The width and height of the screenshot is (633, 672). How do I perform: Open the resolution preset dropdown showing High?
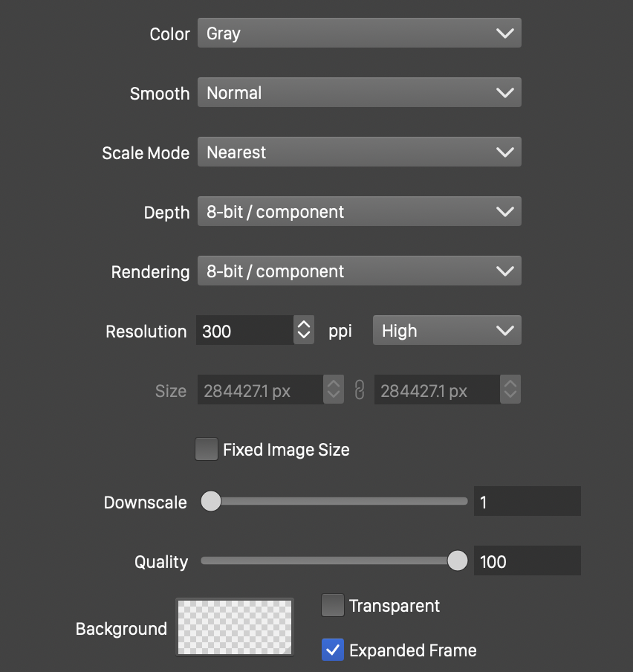point(447,331)
